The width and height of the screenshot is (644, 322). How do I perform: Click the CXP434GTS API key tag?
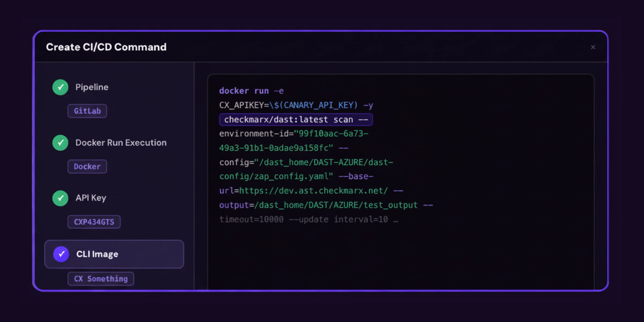pos(94,222)
